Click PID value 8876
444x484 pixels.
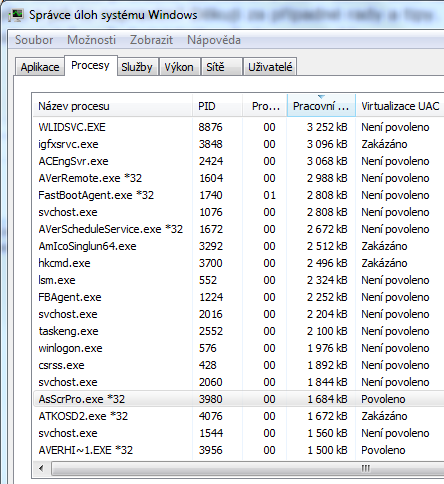tap(210, 127)
